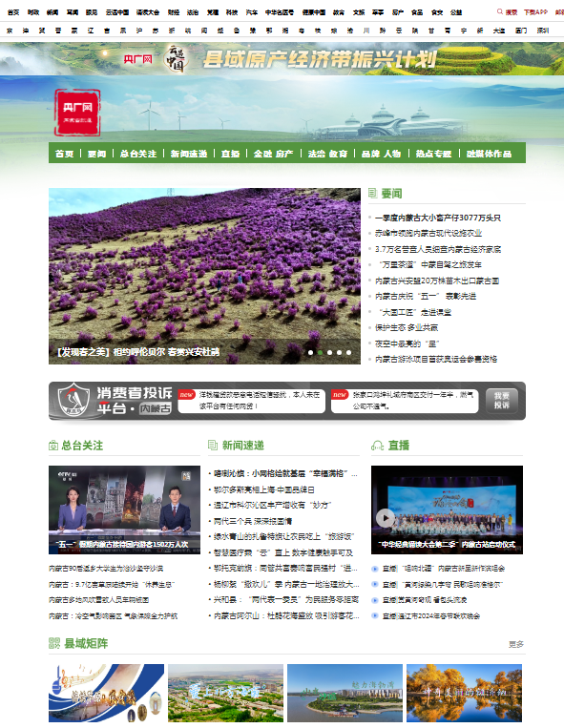Open headline 夜空中最亮的"星"
Viewport: 564px width, 728px height.
click(x=407, y=344)
